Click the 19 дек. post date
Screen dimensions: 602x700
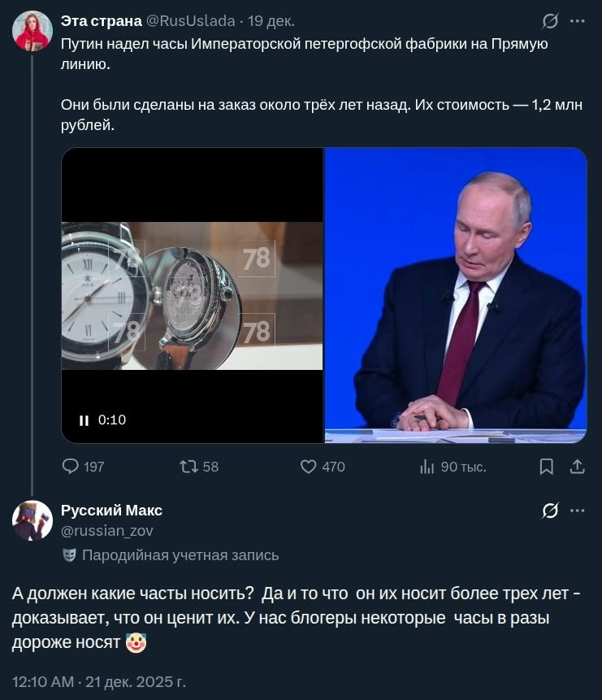(272, 21)
